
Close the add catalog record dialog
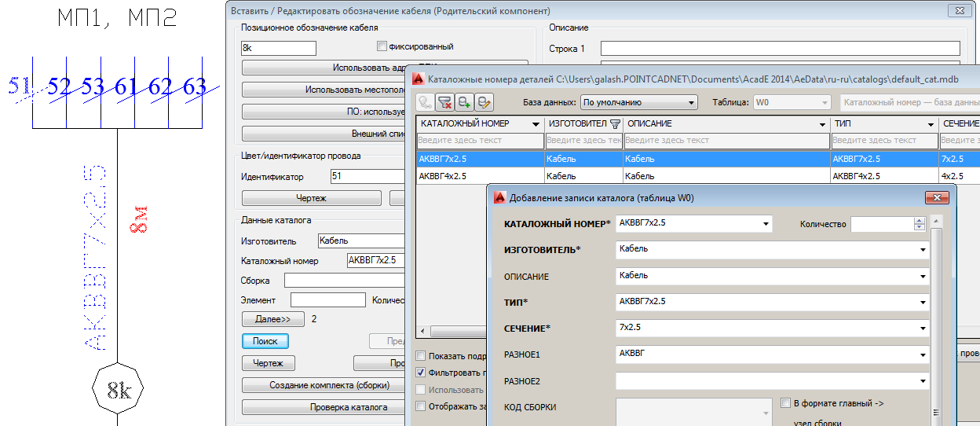click(x=937, y=198)
